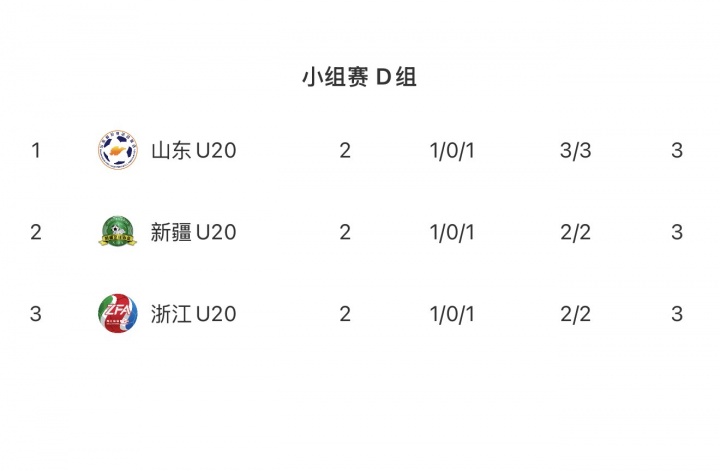Click the Zhejiang U20 ZFA team logo
Viewport: 720px width, 471px height.
(x=118, y=314)
